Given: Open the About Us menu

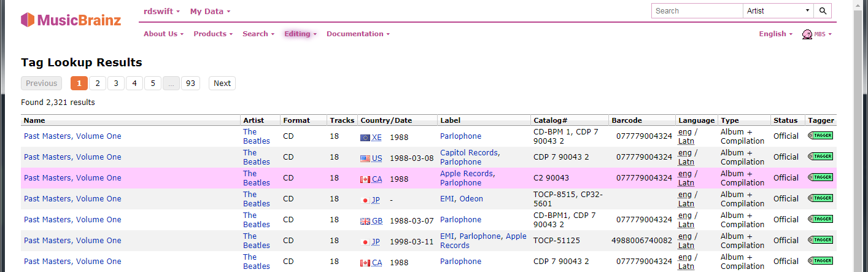Looking at the screenshot, I should coord(163,34).
